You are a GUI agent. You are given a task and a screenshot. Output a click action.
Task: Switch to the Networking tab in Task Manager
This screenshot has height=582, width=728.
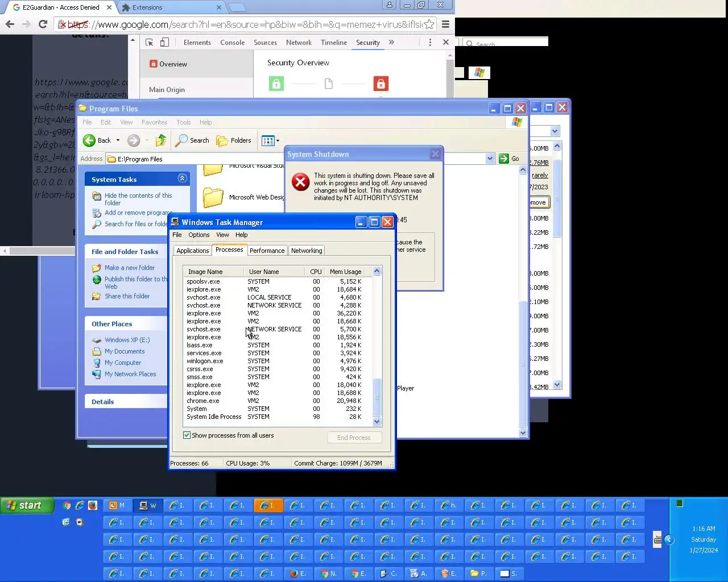[x=307, y=251]
